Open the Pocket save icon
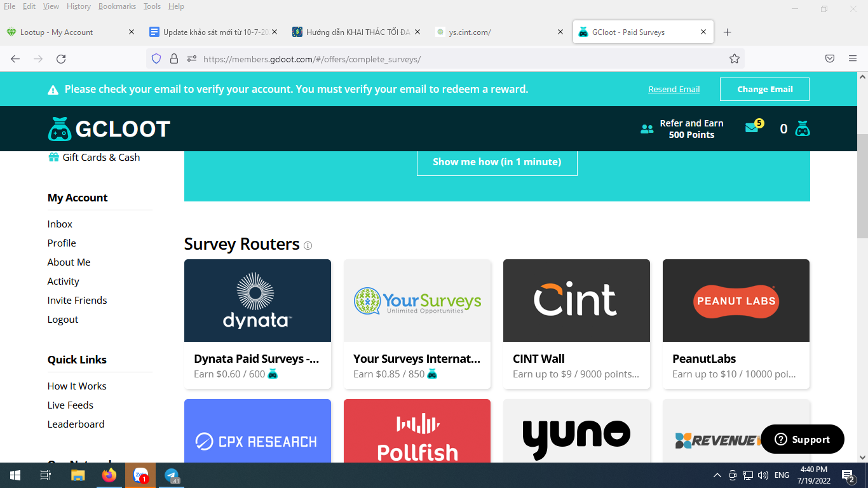The height and width of the screenshot is (488, 868). coord(830,59)
